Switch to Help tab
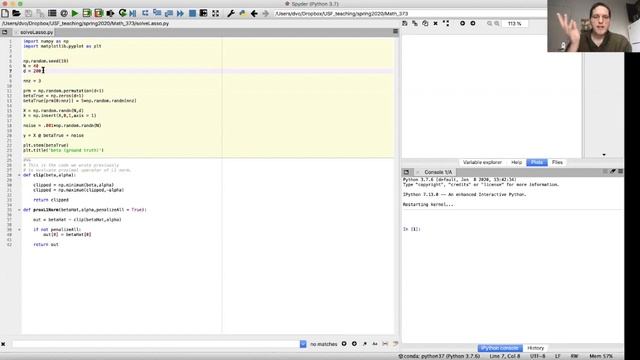This screenshot has height=360, width=640. (516, 162)
